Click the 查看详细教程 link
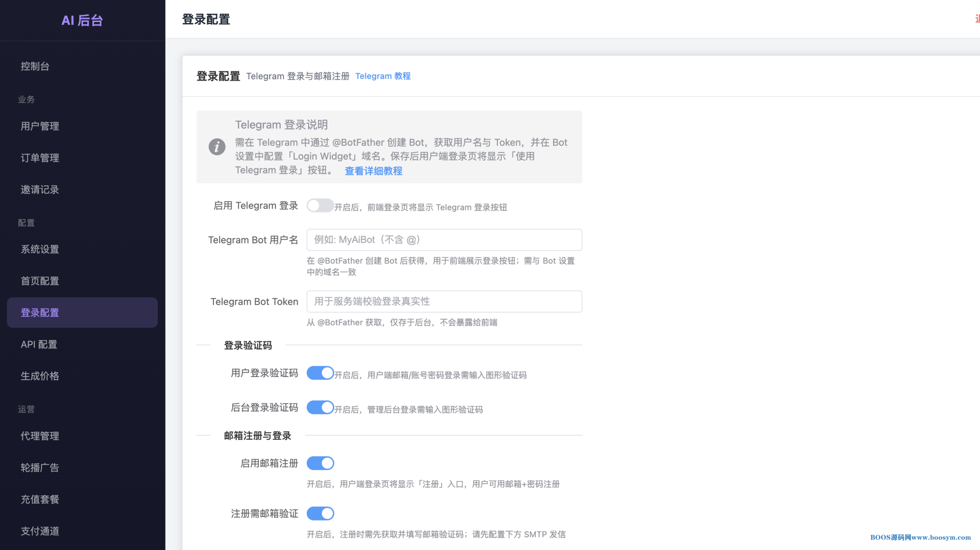 coord(373,171)
